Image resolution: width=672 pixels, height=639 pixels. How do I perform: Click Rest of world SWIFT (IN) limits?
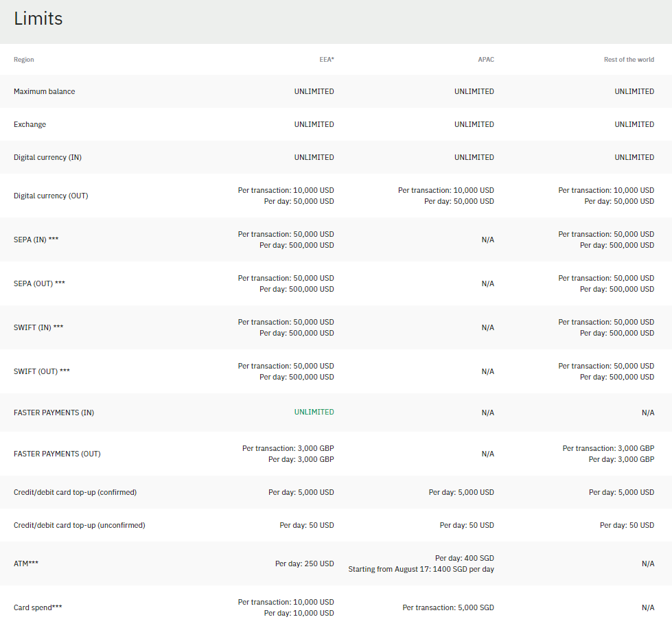606,327
